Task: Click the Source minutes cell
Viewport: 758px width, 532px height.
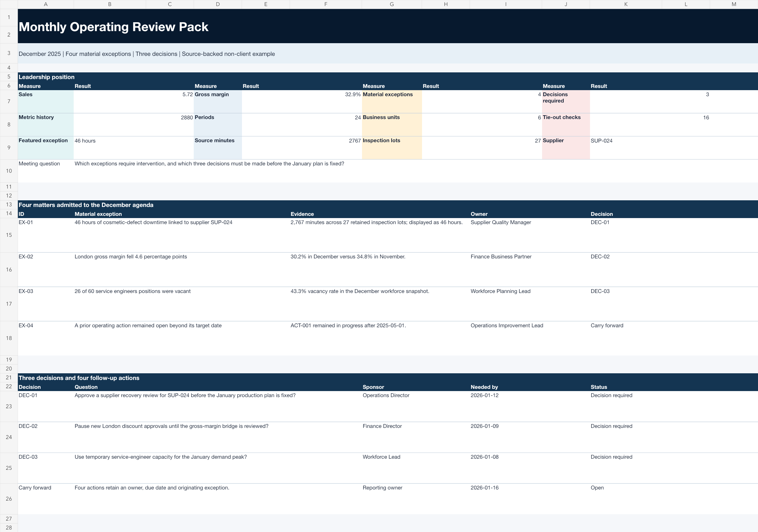Action: tap(218, 148)
